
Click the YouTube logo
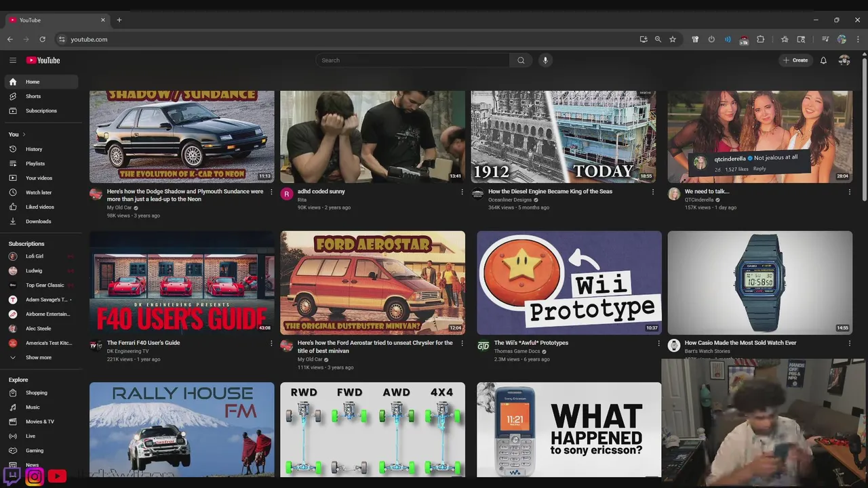(43, 60)
